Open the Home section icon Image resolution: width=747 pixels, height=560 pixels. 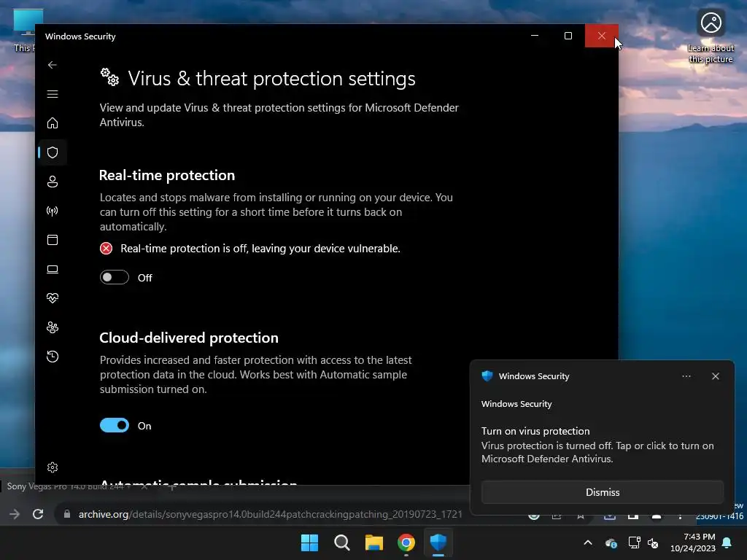53,123
